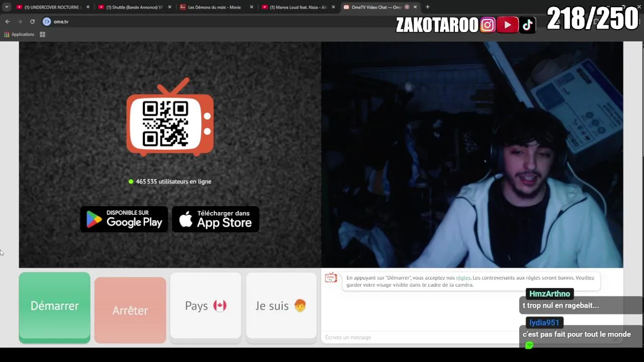Click the Arrêter button
The width and height of the screenshot is (644, 362).
point(130,310)
